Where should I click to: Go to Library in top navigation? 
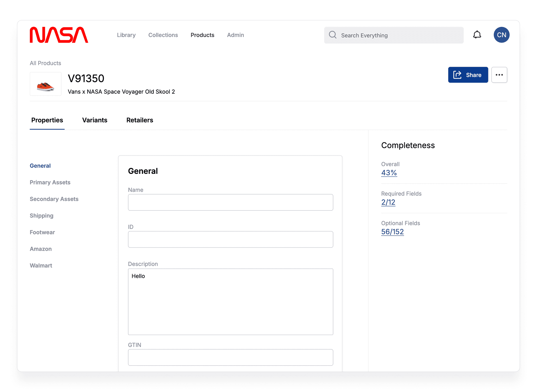(126, 35)
